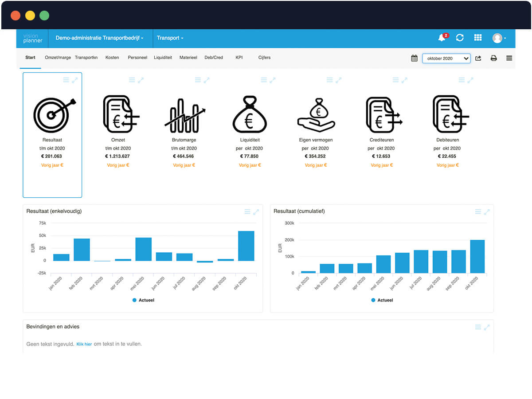The height and width of the screenshot is (399, 532).
Task: Open the Crediteuren tile menu icon
Action: (396, 80)
